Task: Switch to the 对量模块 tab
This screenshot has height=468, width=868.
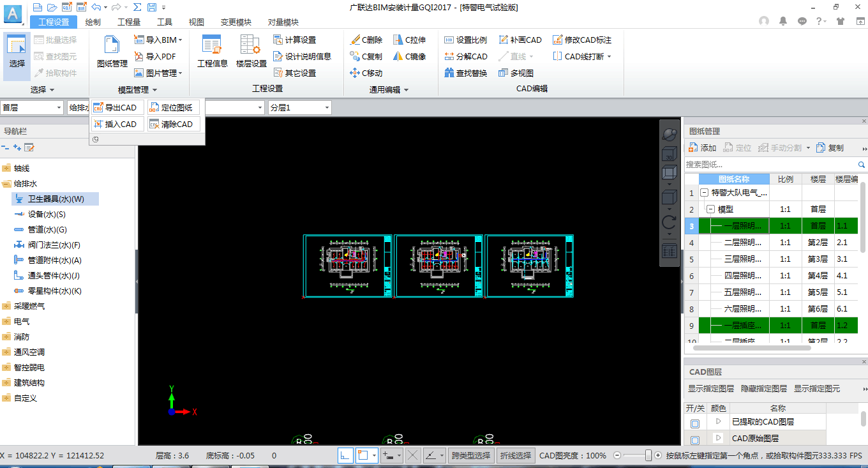Action: coord(283,22)
